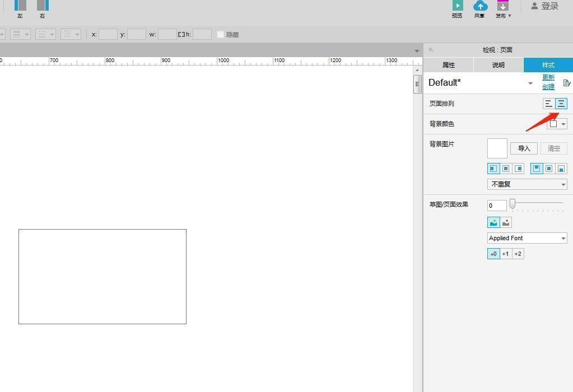Click the h height input field

[x=202, y=34]
